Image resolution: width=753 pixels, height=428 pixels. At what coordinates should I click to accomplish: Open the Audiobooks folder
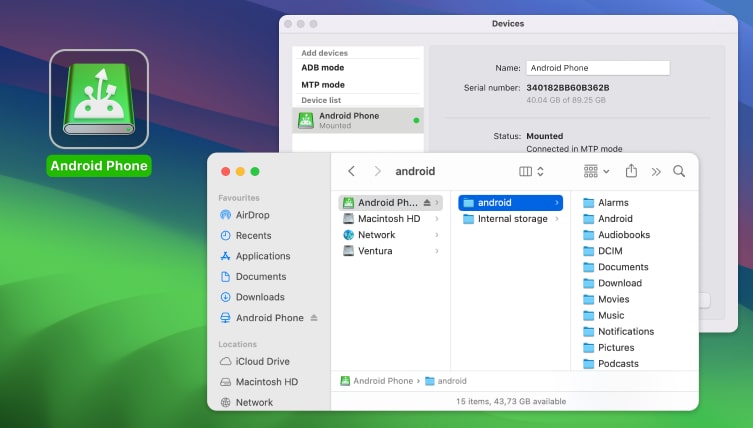(617, 235)
